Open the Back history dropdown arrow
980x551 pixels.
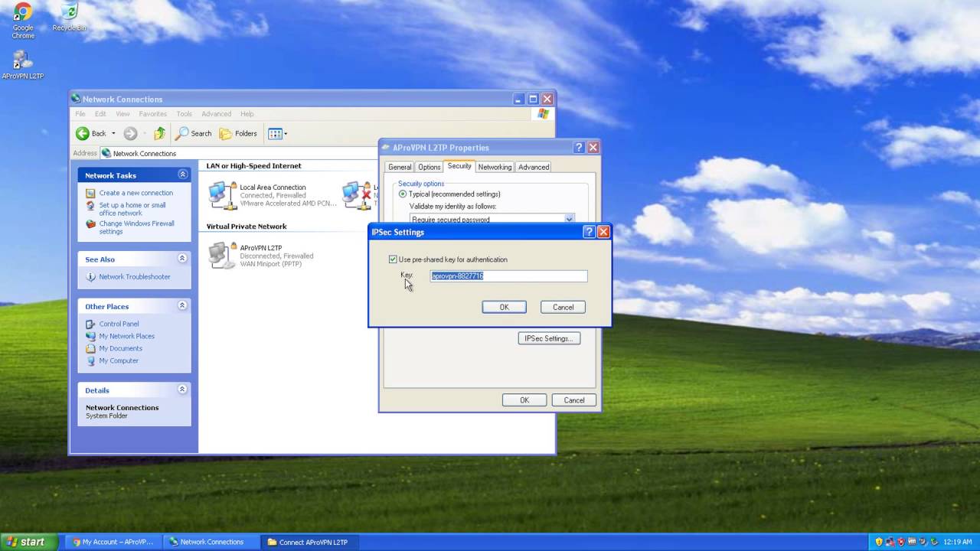(113, 133)
